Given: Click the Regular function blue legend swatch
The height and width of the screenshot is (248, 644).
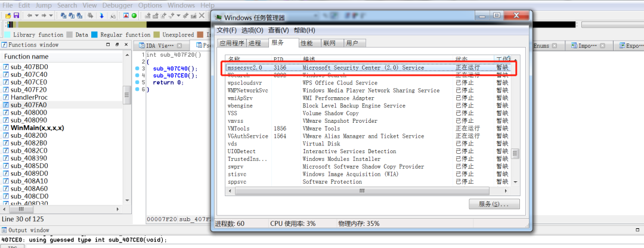Looking at the screenshot, I should [94, 35].
